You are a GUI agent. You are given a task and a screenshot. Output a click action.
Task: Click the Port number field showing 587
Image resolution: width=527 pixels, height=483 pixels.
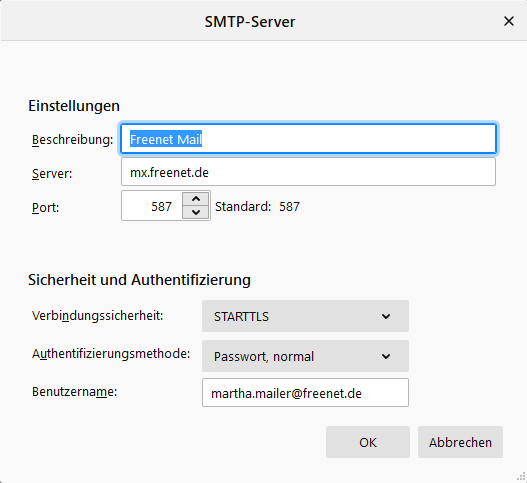click(x=152, y=206)
